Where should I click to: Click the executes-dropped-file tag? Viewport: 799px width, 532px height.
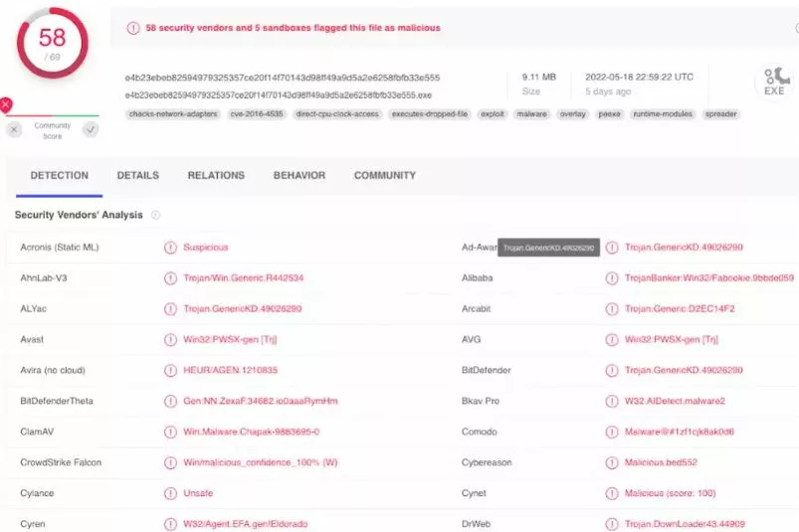[430, 114]
